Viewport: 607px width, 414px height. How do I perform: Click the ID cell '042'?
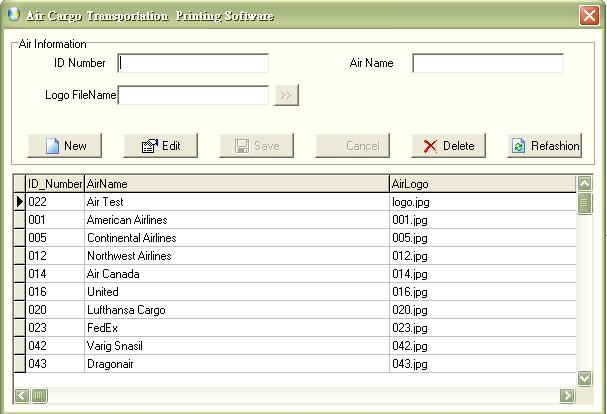pyautogui.click(x=55, y=346)
